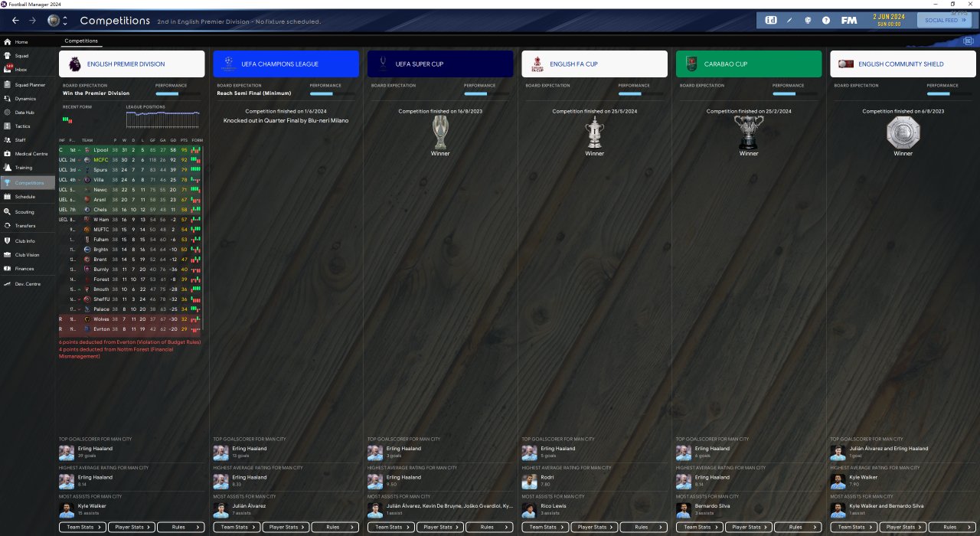Click the FA Cup trophy image
This screenshot has height=536, width=980.
595,132
